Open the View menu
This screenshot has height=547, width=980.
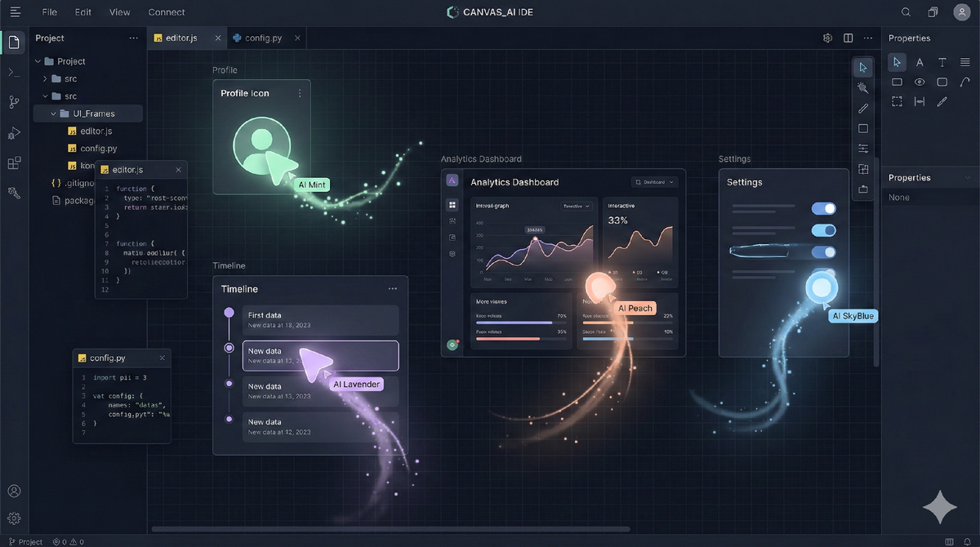coord(120,12)
